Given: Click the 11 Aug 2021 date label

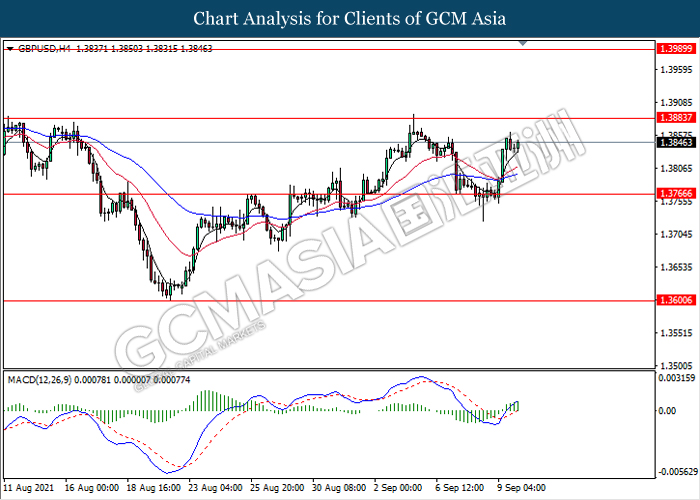Looking at the screenshot, I should [29, 488].
